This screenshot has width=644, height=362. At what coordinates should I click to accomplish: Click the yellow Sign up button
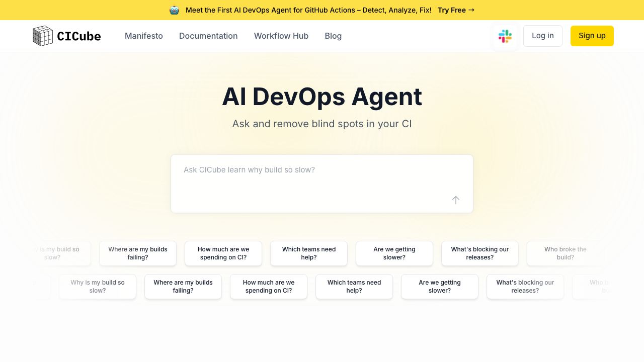[592, 36]
